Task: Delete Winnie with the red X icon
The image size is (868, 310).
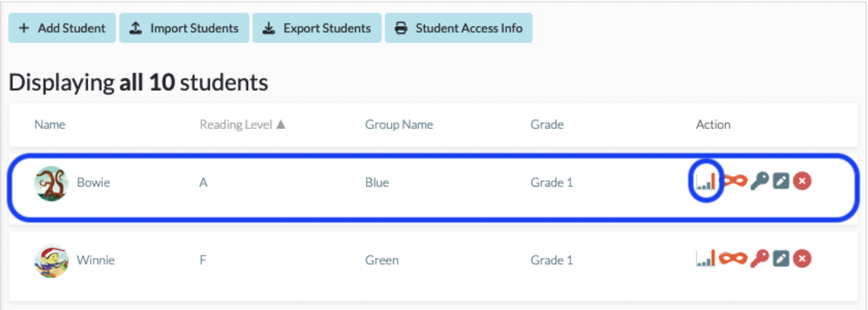Action: point(802,259)
